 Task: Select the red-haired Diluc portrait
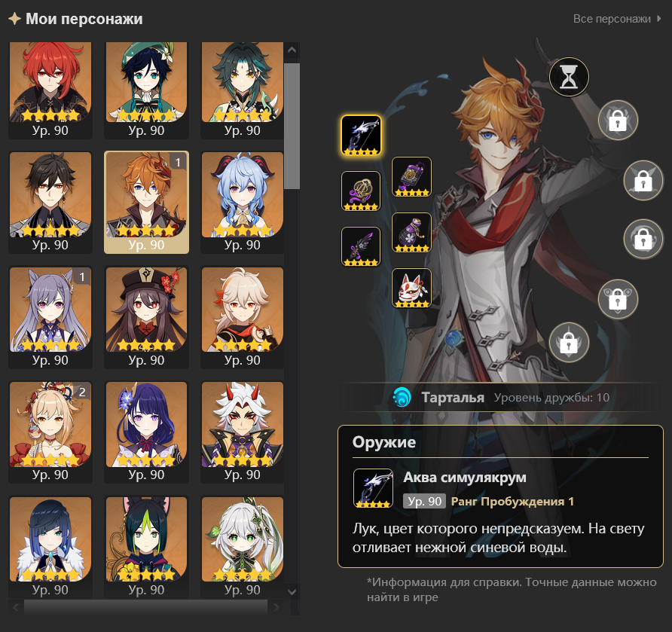coord(50,90)
